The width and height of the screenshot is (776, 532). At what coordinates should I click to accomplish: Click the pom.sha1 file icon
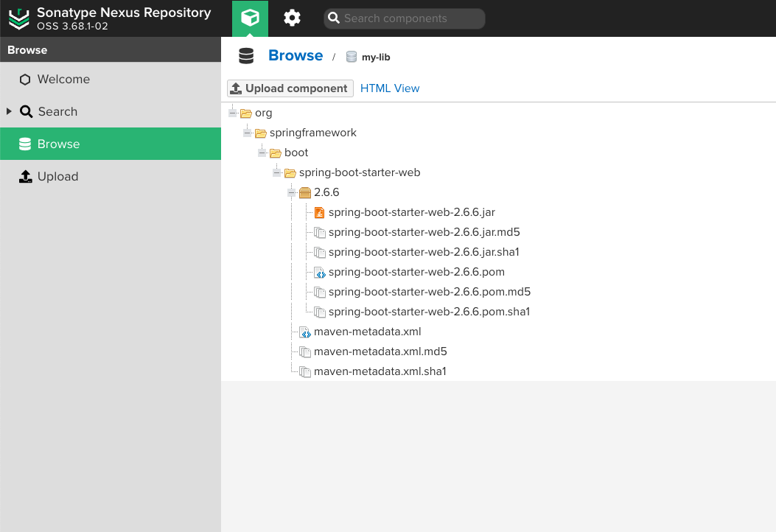click(320, 312)
